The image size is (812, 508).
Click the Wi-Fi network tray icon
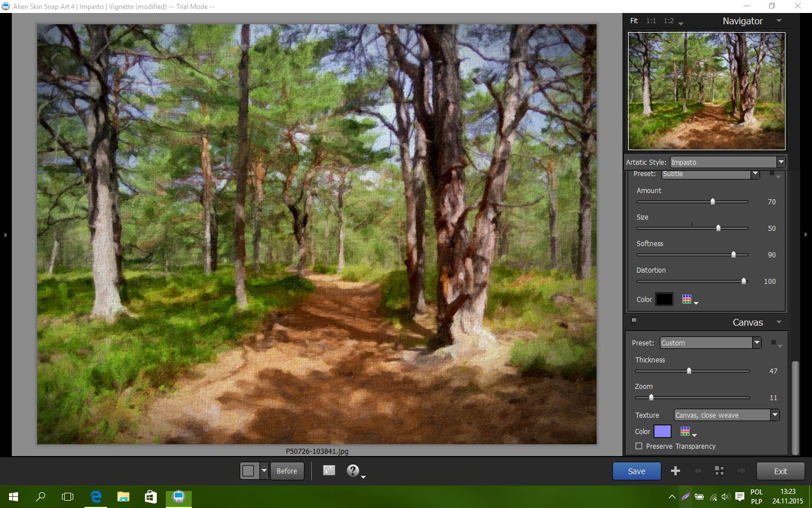point(713,497)
